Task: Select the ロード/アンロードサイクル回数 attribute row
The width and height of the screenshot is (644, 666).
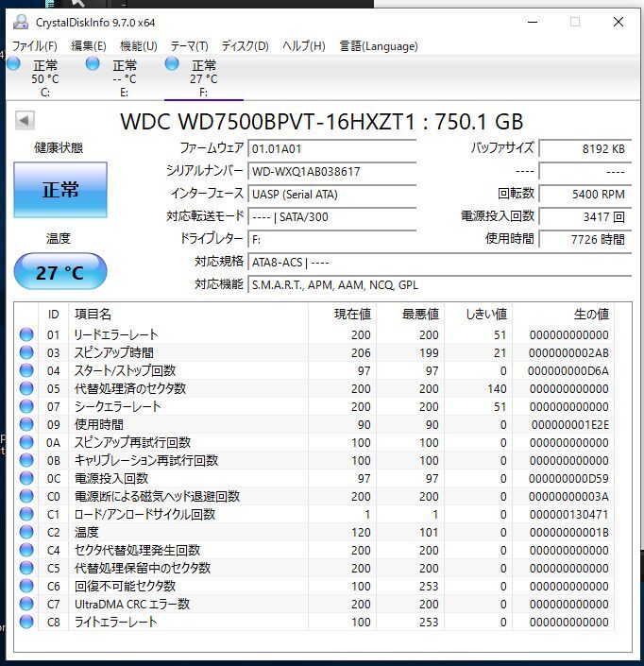Action: click(314, 514)
